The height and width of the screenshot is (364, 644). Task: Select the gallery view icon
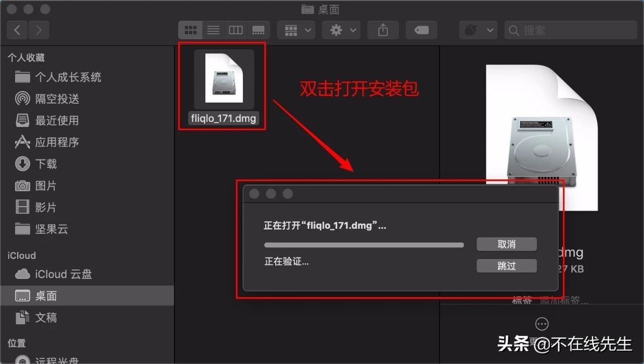pos(258,30)
